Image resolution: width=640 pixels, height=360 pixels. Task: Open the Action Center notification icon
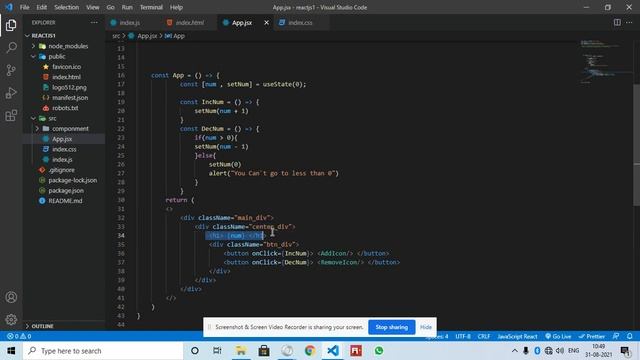(x=625, y=351)
